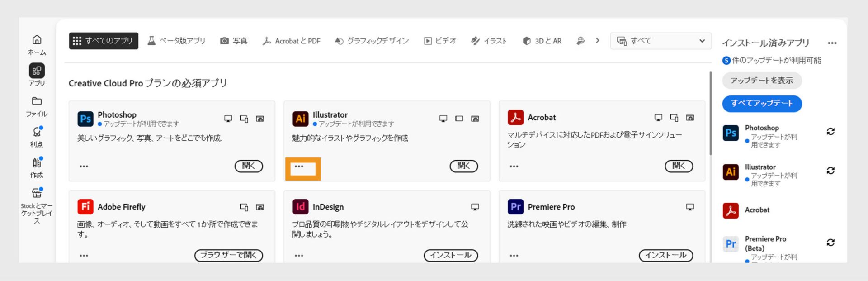Update Illustrator via refresh icon in installed list
The height and width of the screenshot is (281, 868).
click(x=830, y=171)
